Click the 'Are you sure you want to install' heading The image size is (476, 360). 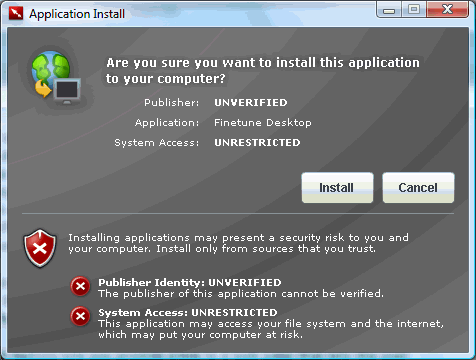tap(263, 71)
